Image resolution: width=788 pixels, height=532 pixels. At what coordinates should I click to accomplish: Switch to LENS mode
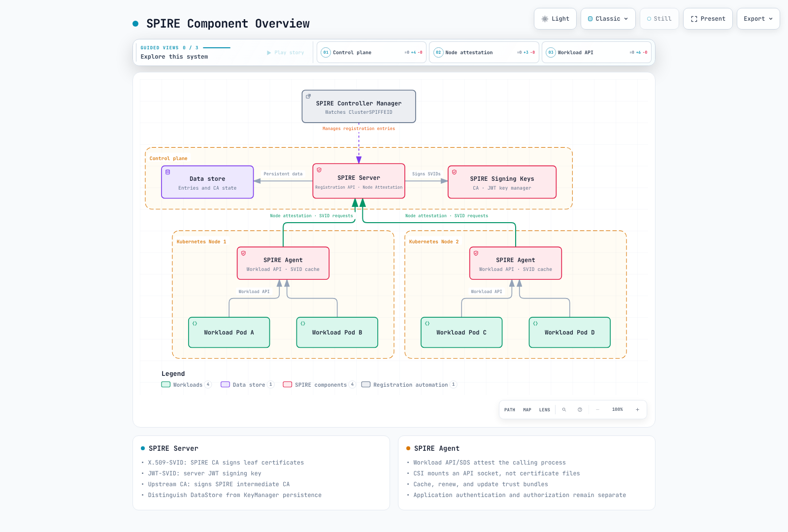click(545, 409)
